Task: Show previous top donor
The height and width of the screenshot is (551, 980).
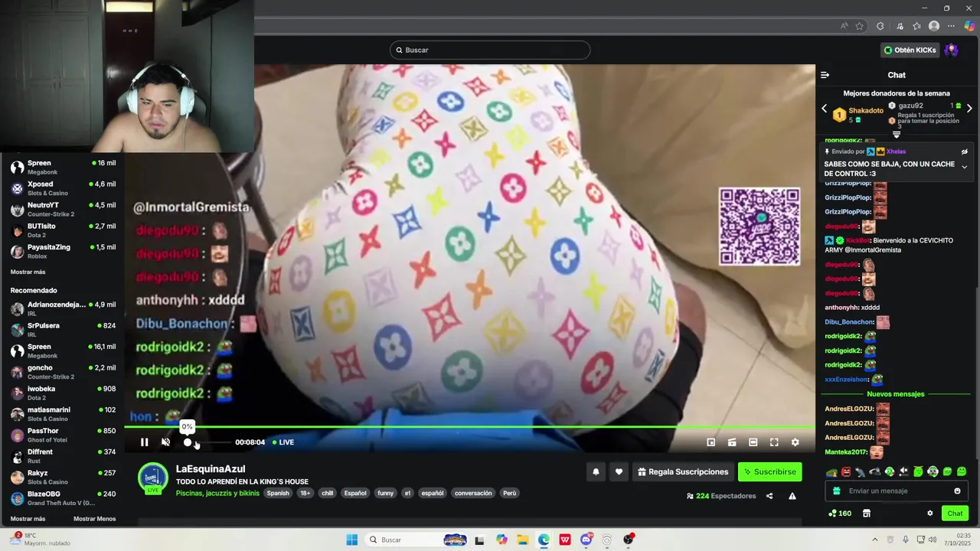Action: tap(825, 109)
